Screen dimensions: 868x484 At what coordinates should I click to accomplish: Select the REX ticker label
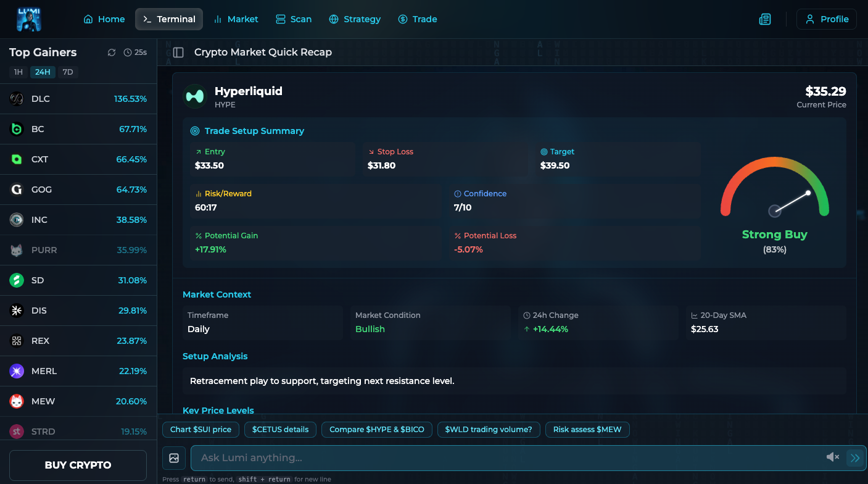[x=40, y=341]
